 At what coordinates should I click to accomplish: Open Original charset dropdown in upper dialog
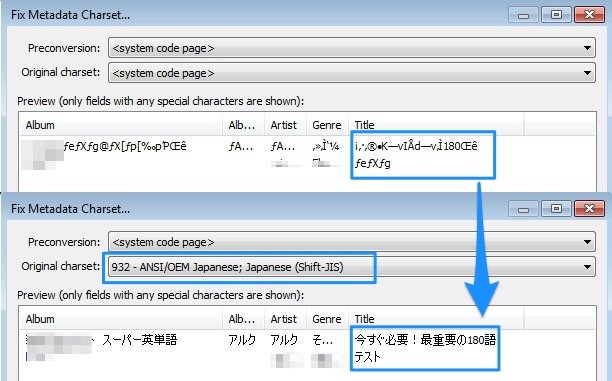pyautogui.click(x=352, y=73)
